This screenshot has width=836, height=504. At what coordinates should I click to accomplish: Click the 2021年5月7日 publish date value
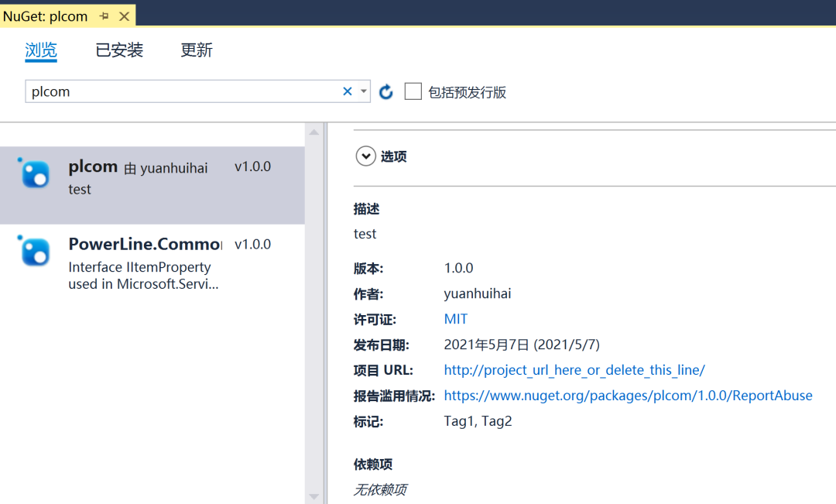[x=522, y=345]
